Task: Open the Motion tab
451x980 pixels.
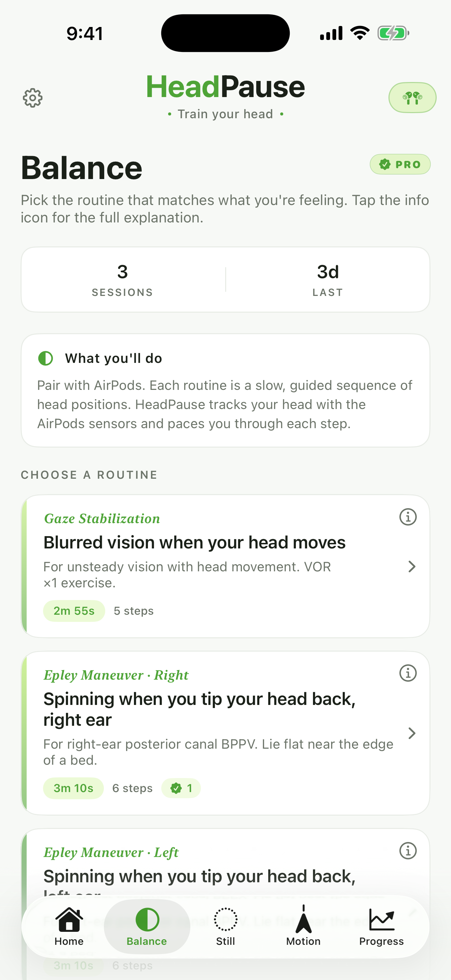Action: 303,926
